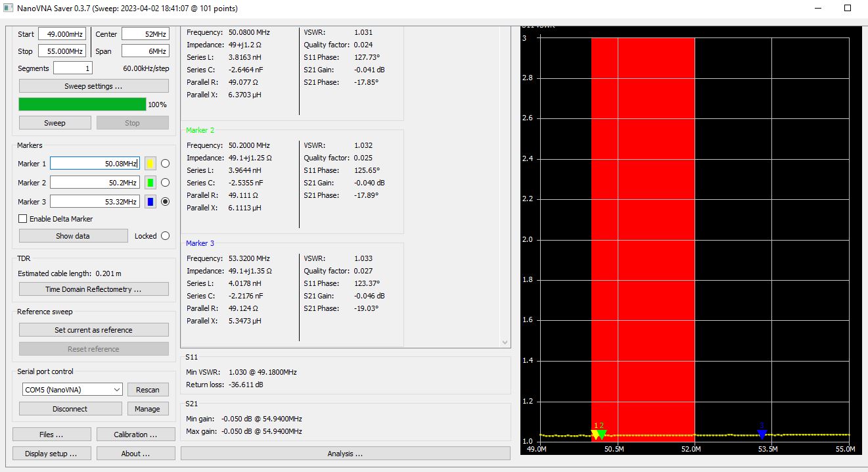Open the green Marker 2 color swatch

pyautogui.click(x=150, y=183)
